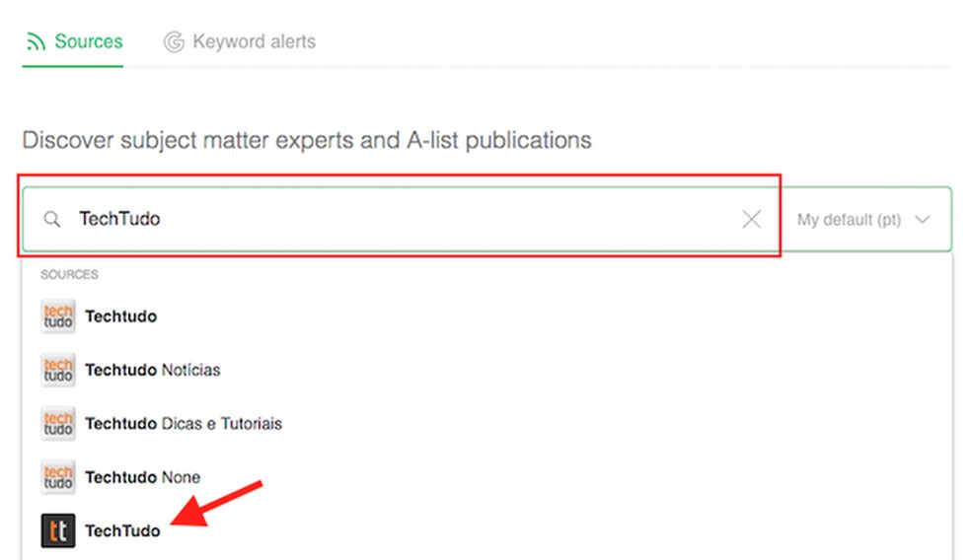Focus the search field containing TechTudo
Image resolution: width=971 pixels, height=560 pixels.
[395, 219]
